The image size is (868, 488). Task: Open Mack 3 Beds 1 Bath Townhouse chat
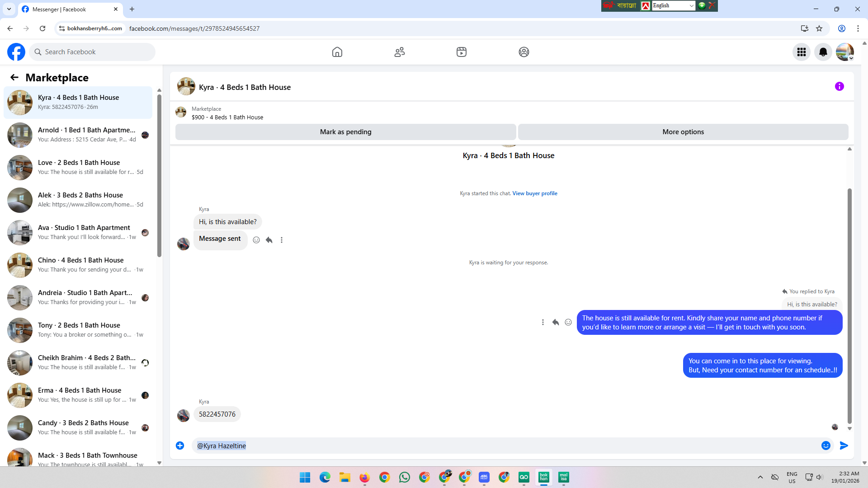click(78, 455)
